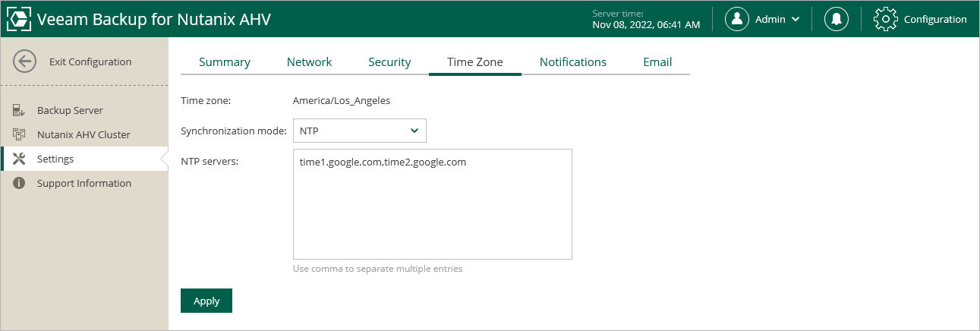The image size is (980, 331).
Task: Expand the Admin account dropdown chevron
Action: [795, 20]
